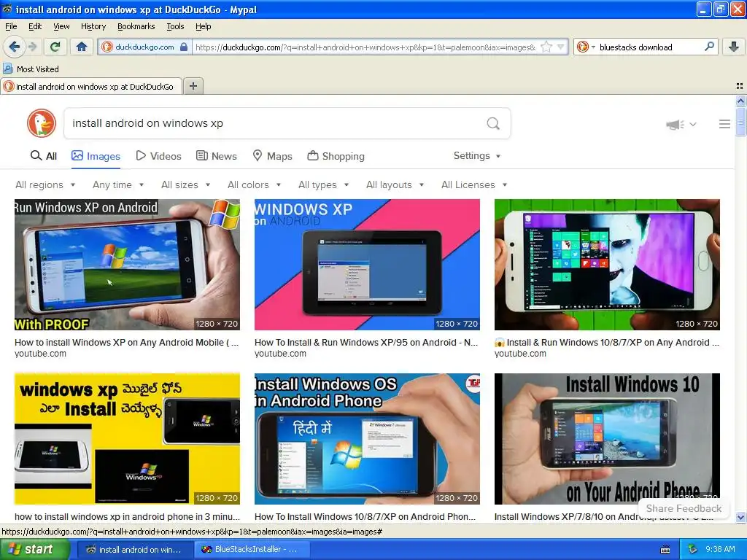Reload the page with the refresh icon
The height and width of the screenshot is (560, 747).
point(55,47)
